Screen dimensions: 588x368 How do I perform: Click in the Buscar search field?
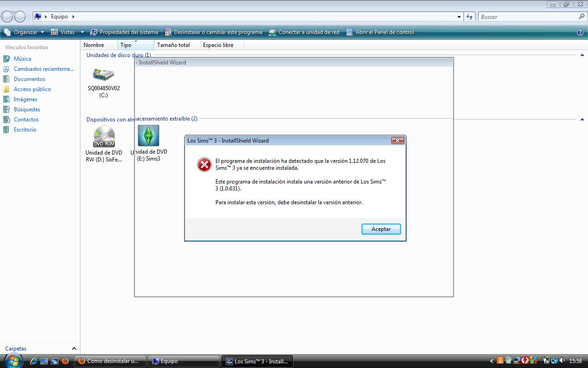528,17
